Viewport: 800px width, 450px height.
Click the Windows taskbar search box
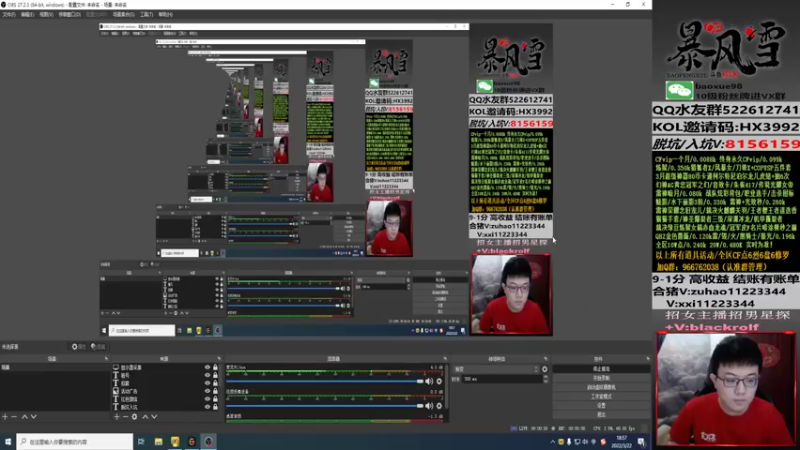75,442
